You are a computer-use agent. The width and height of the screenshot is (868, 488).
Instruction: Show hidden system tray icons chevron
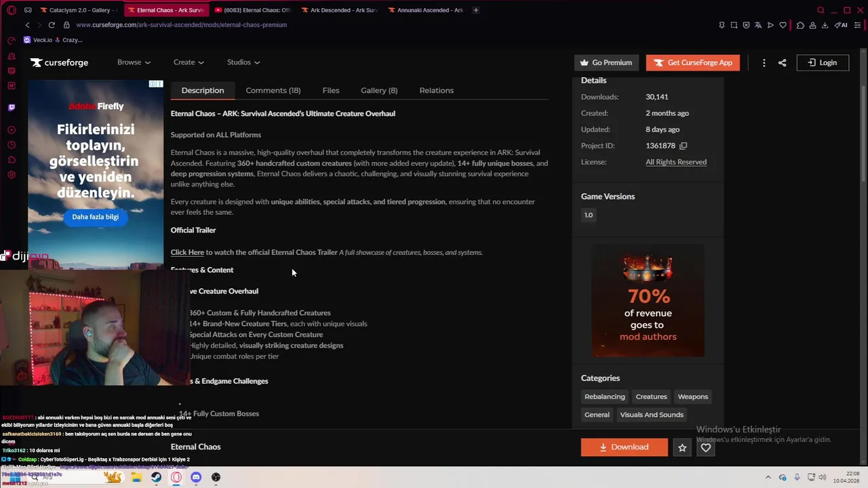coord(768,477)
